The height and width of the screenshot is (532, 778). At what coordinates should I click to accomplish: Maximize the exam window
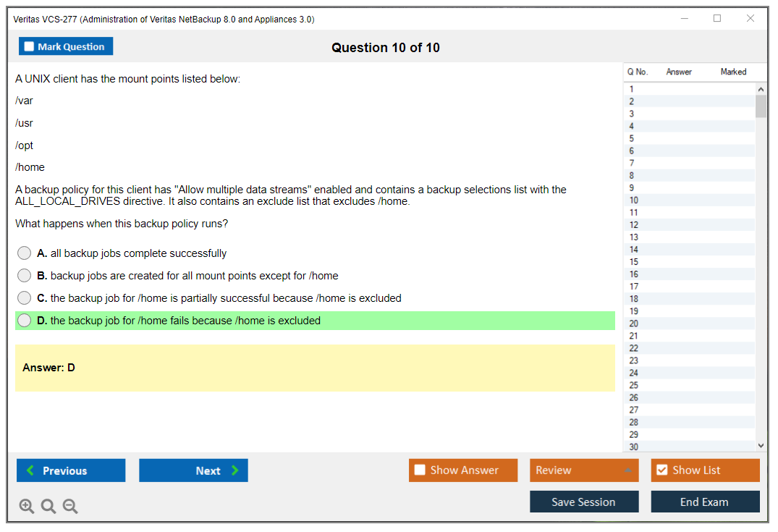point(717,19)
